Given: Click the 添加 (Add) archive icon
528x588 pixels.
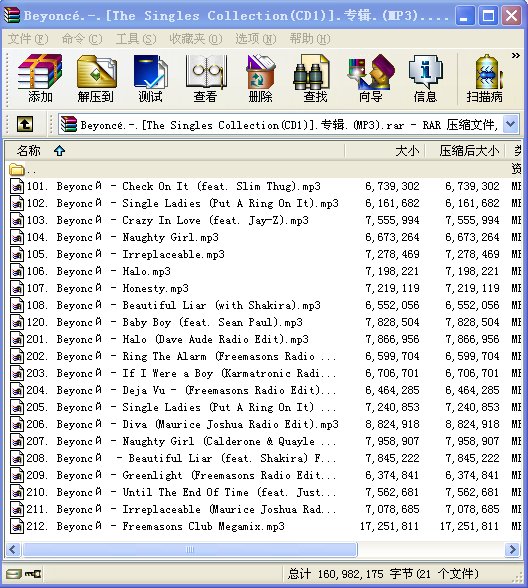Looking at the screenshot, I should (x=40, y=79).
